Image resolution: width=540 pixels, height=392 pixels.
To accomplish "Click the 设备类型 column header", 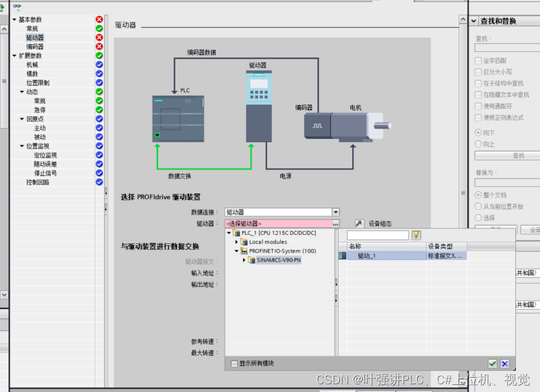I will 446,246.
